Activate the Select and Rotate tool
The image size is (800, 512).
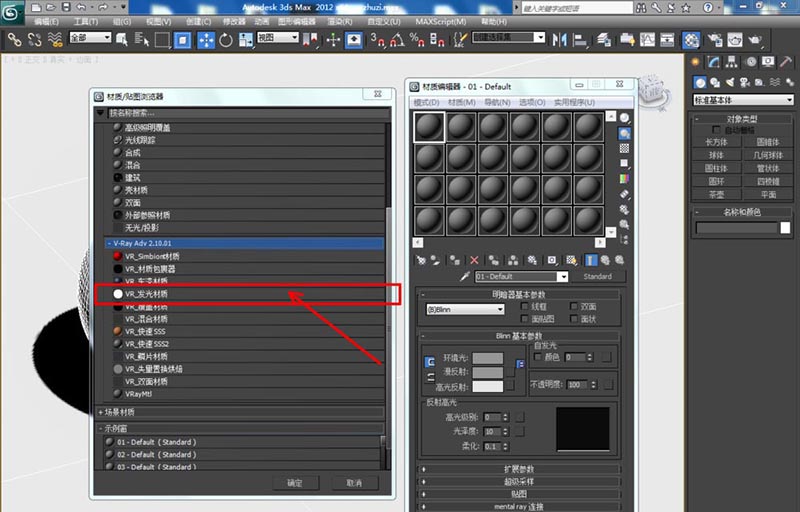point(226,40)
